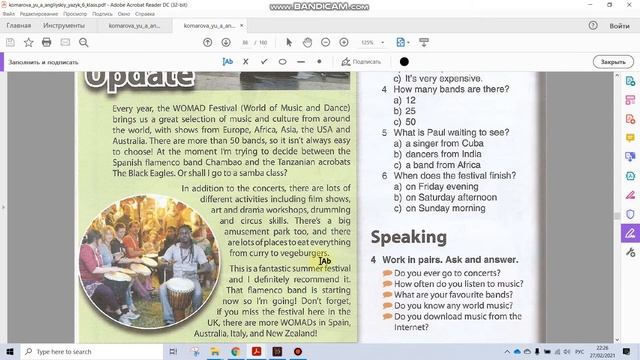Click the vertical scrollbar down arrow
Viewport: 640px width, 360px height.
pyautogui.click(x=617, y=340)
